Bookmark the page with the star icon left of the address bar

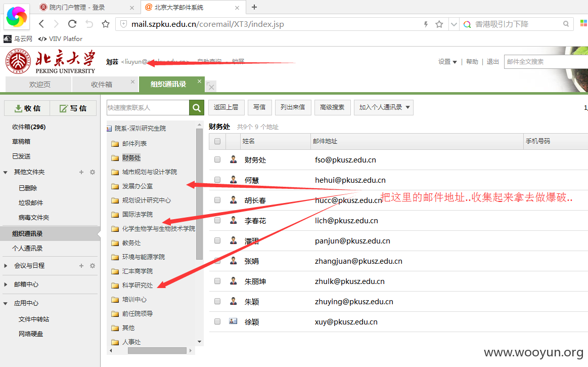(106, 24)
